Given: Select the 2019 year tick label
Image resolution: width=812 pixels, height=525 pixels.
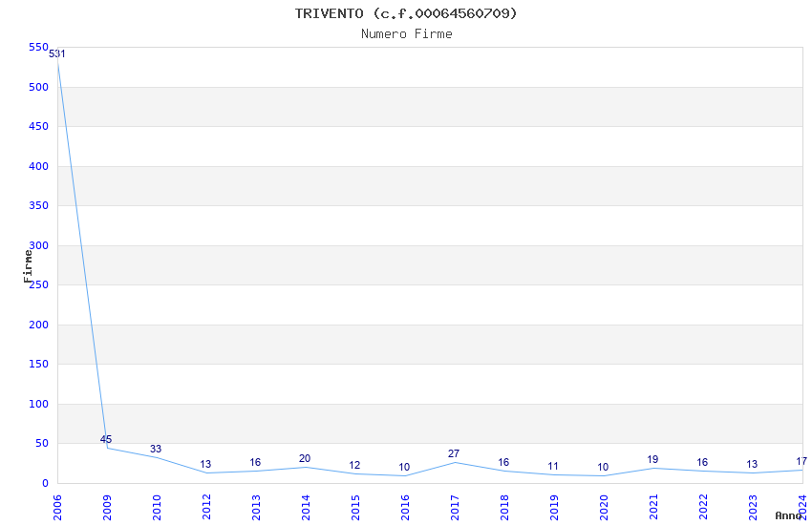Looking at the screenshot, I should pyautogui.click(x=554, y=508).
